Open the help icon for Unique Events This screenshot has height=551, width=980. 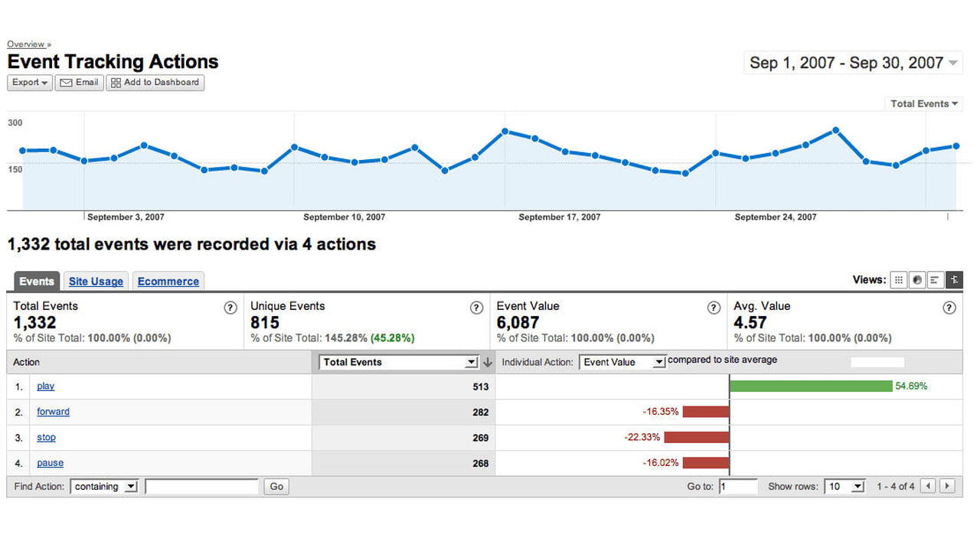(x=476, y=308)
